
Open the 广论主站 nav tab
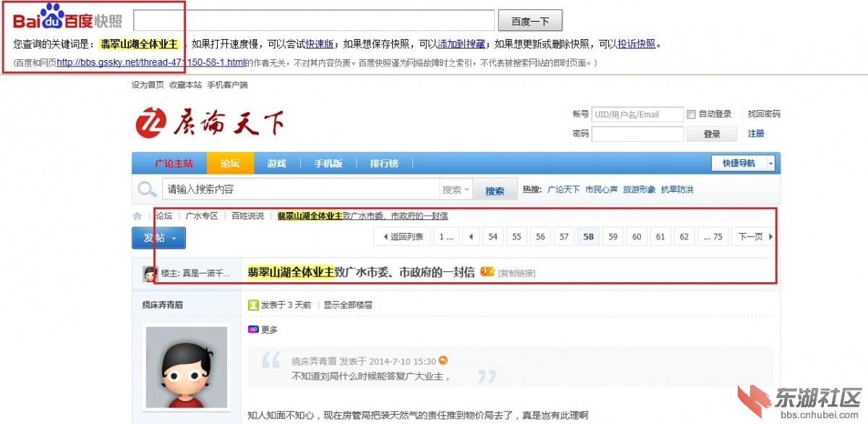[x=174, y=164]
